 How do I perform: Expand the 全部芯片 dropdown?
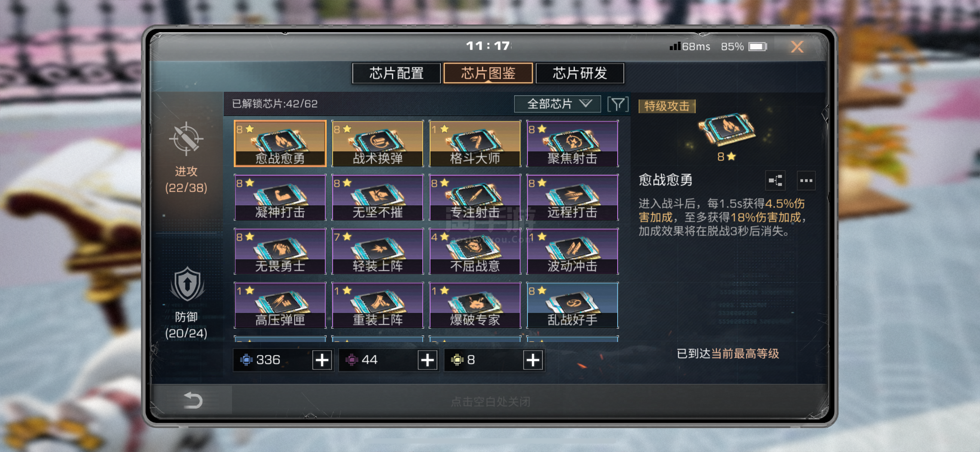point(557,104)
